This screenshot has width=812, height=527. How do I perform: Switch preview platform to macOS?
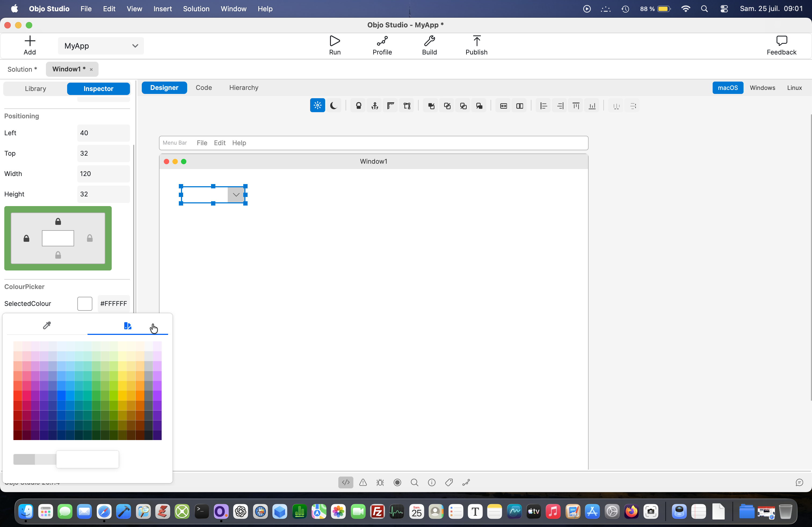click(x=728, y=87)
